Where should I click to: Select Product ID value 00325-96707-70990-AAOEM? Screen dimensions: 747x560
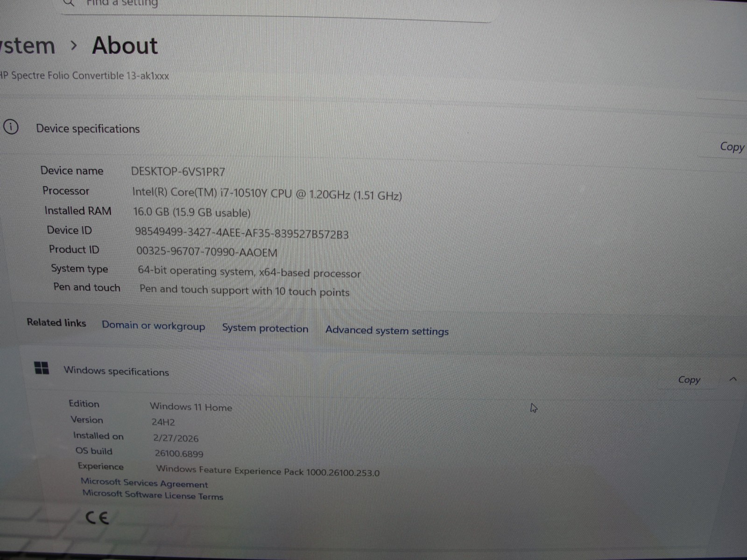tap(207, 252)
